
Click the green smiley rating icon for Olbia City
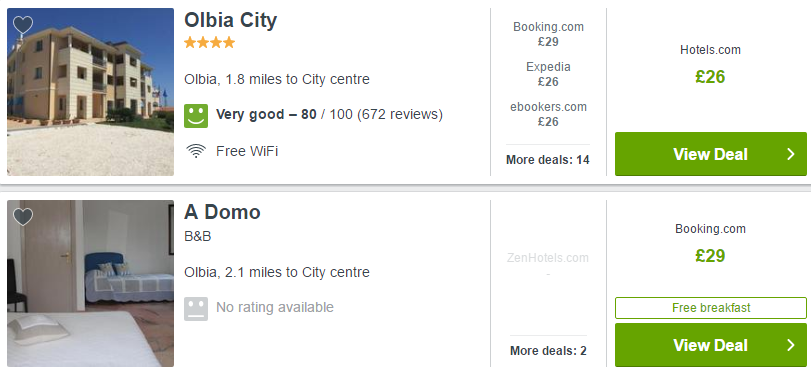(196, 115)
